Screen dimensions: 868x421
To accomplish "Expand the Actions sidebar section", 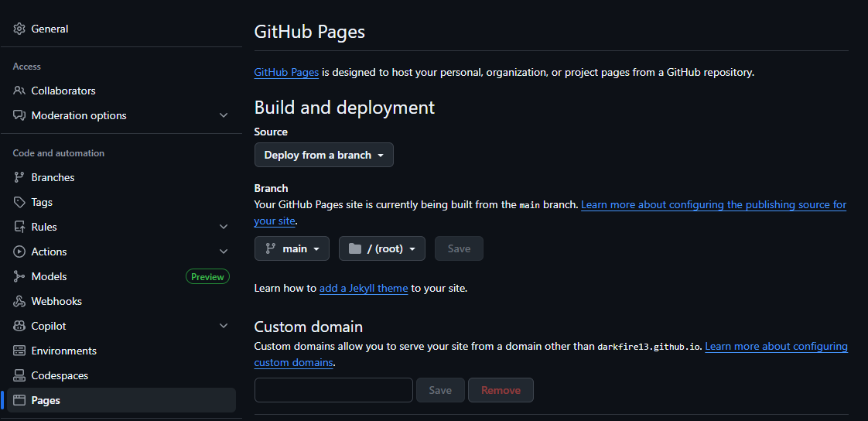I will [224, 252].
